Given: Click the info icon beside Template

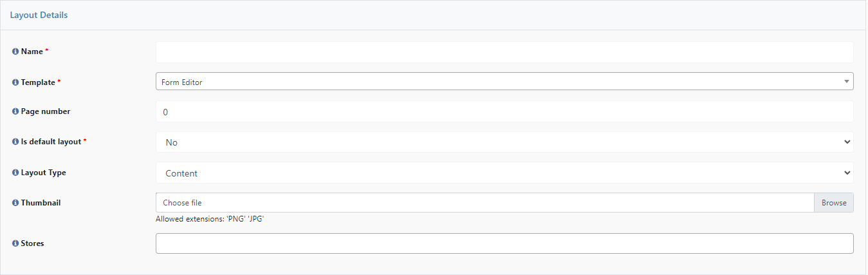Looking at the screenshot, I should tap(15, 82).
